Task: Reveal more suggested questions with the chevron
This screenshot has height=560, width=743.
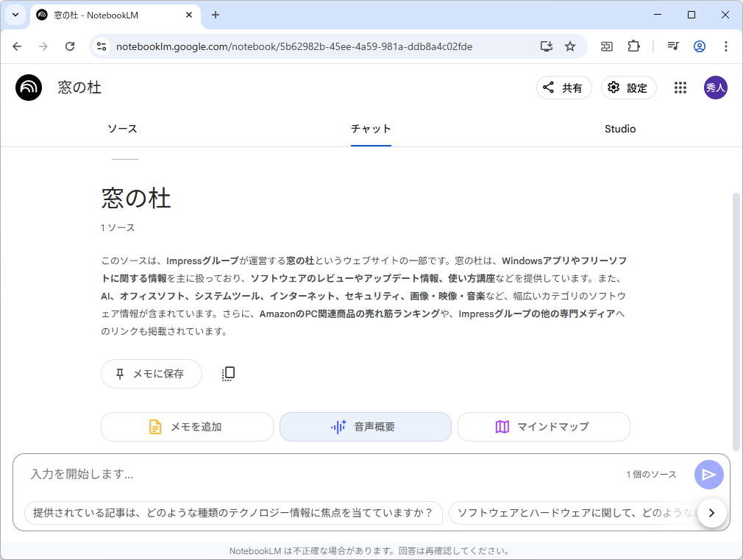Action: 711,513
